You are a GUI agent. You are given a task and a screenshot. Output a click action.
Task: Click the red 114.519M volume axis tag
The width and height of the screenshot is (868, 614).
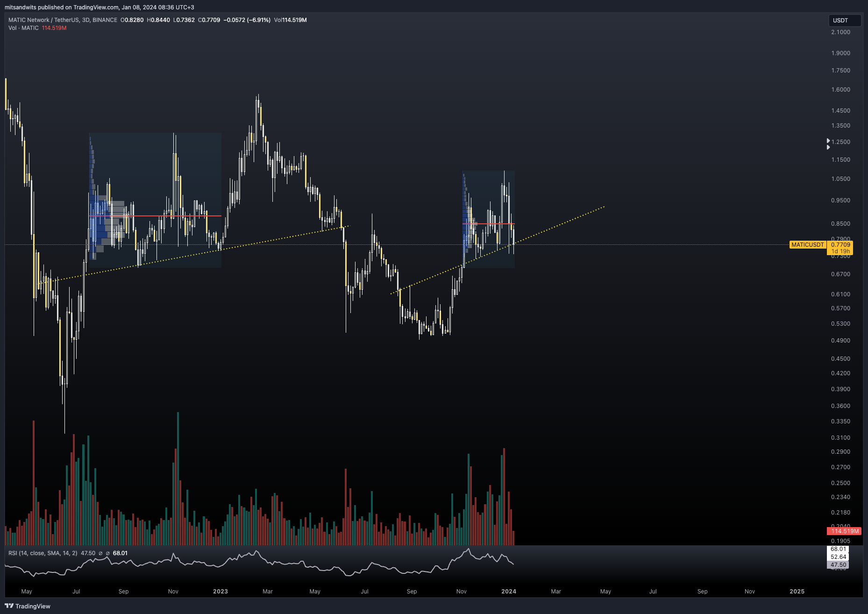pyautogui.click(x=845, y=531)
